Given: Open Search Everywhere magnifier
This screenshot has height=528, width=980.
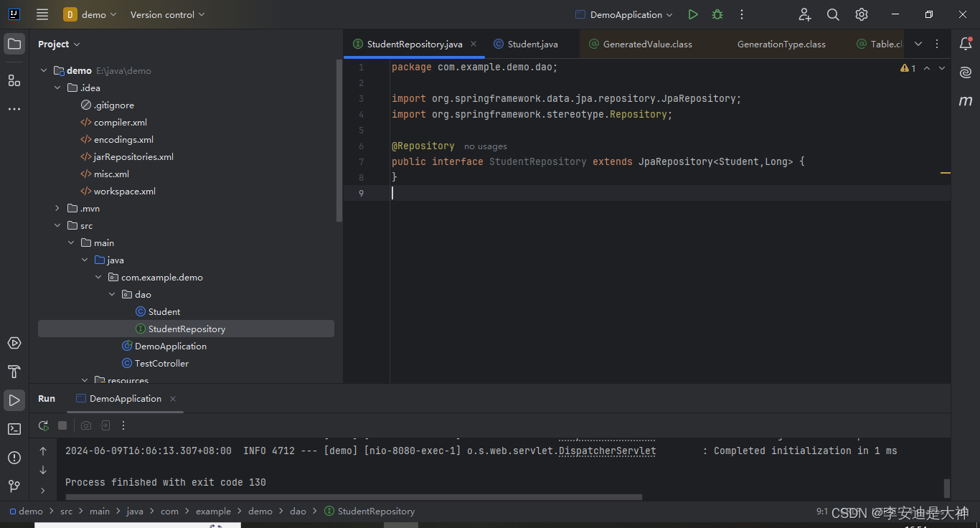Looking at the screenshot, I should coord(833,14).
